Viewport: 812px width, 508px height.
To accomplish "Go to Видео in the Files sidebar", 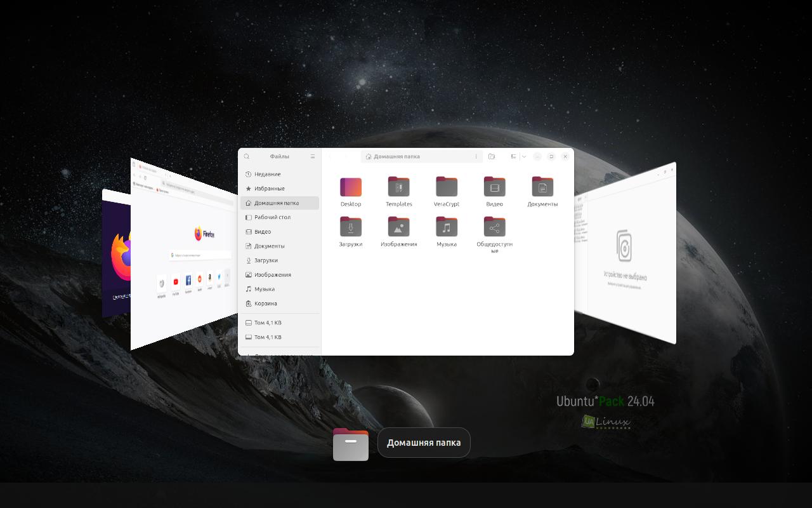I will pos(280,232).
